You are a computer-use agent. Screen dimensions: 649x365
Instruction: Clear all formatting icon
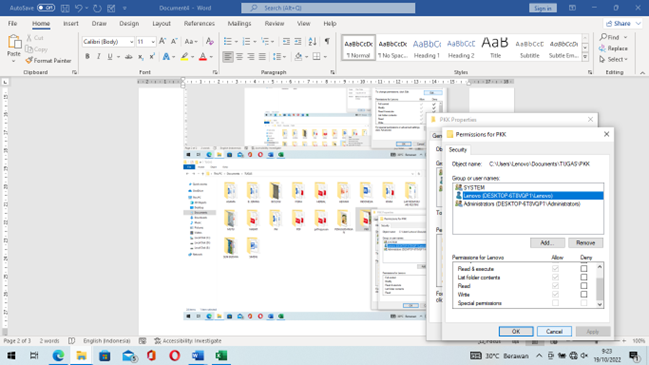click(x=210, y=41)
